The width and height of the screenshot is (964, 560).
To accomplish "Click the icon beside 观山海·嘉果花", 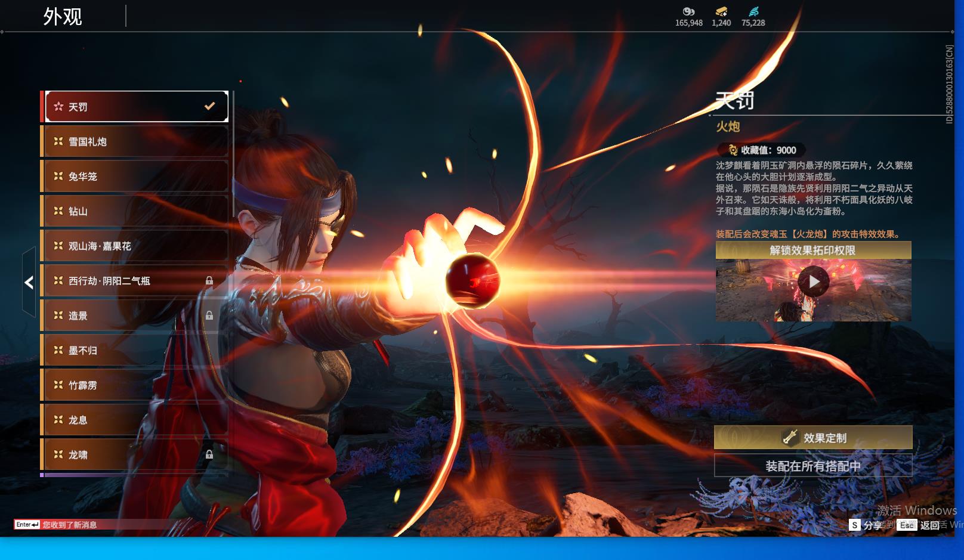I will [58, 246].
